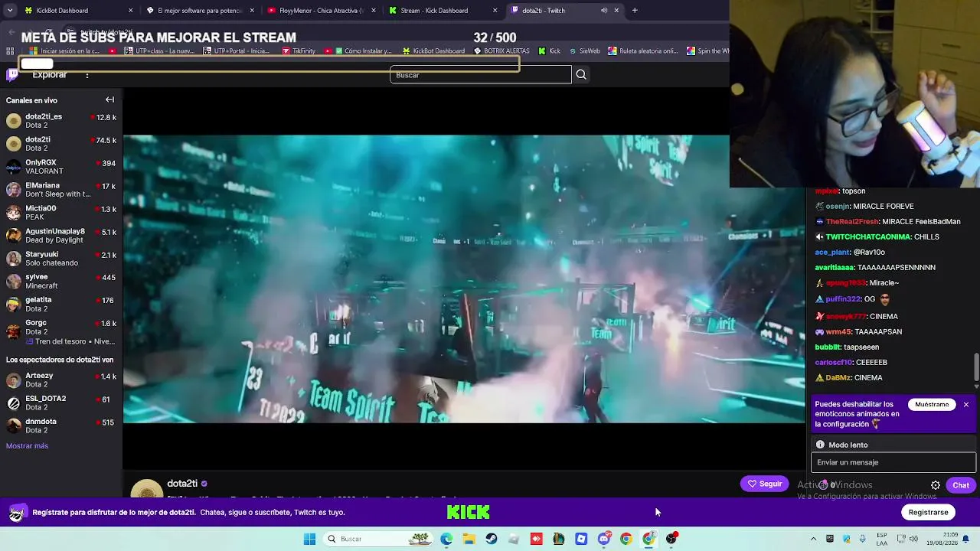
Task: Click the Modo lento info icon
Action: [820, 445]
